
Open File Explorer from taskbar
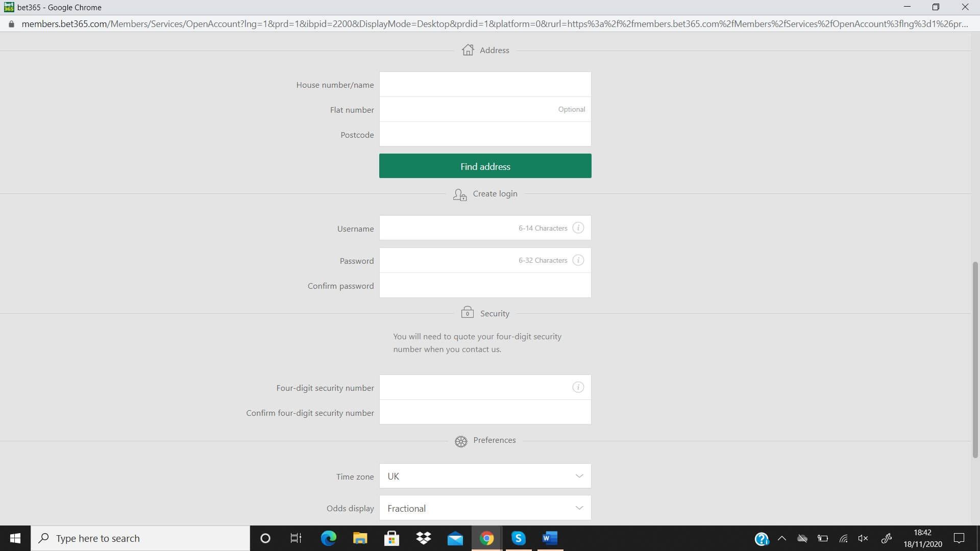pos(360,538)
